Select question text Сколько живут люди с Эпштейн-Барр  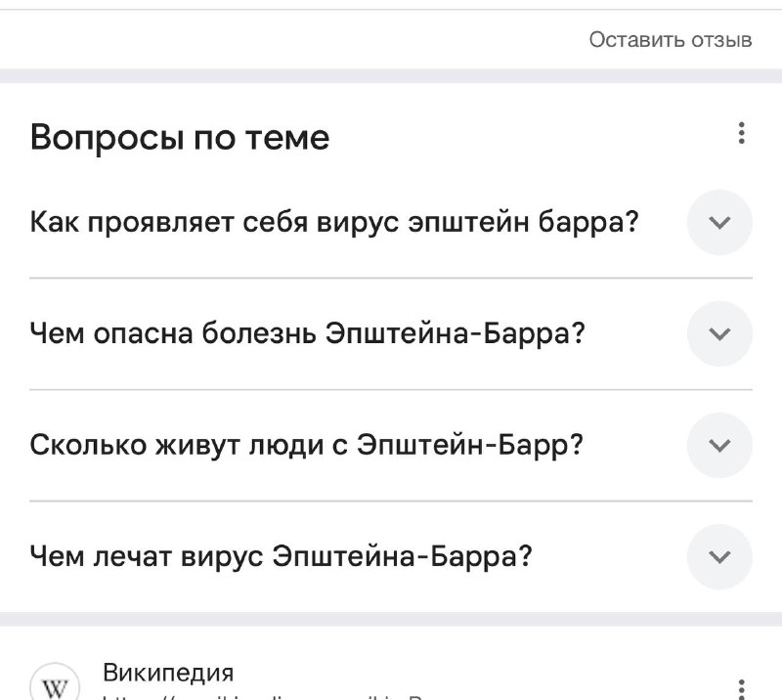[x=306, y=445]
